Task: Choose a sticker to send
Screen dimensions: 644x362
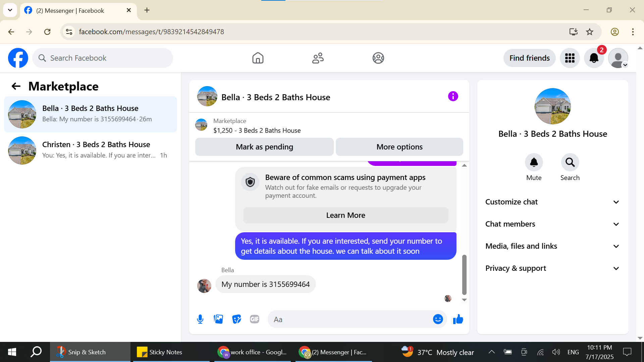Action: (236, 319)
